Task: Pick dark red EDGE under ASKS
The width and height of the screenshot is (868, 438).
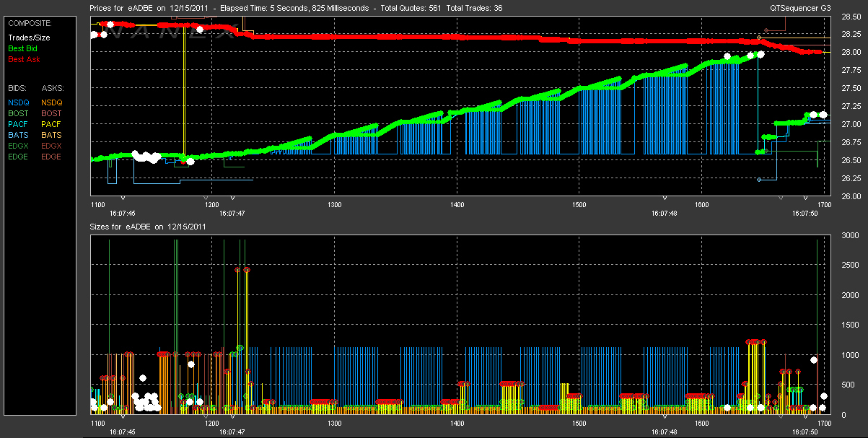Action: (x=52, y=157)
